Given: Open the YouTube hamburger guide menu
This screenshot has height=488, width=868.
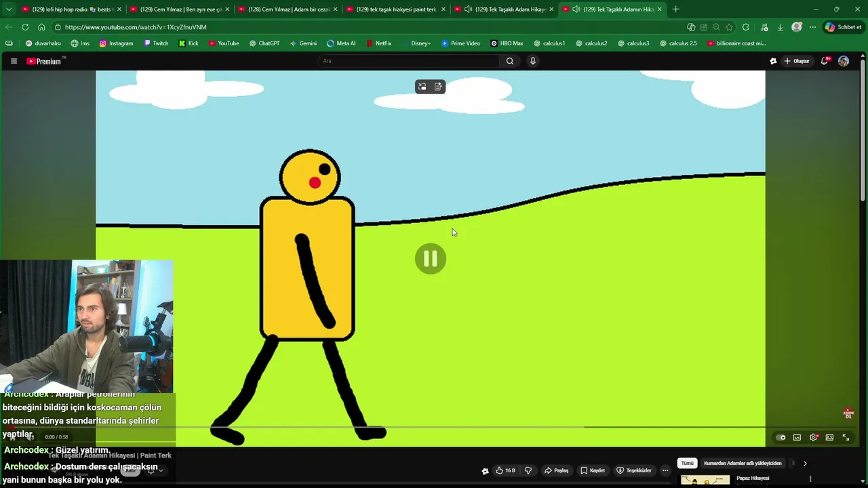Looking at the screenshot, I should pos(14,61).
